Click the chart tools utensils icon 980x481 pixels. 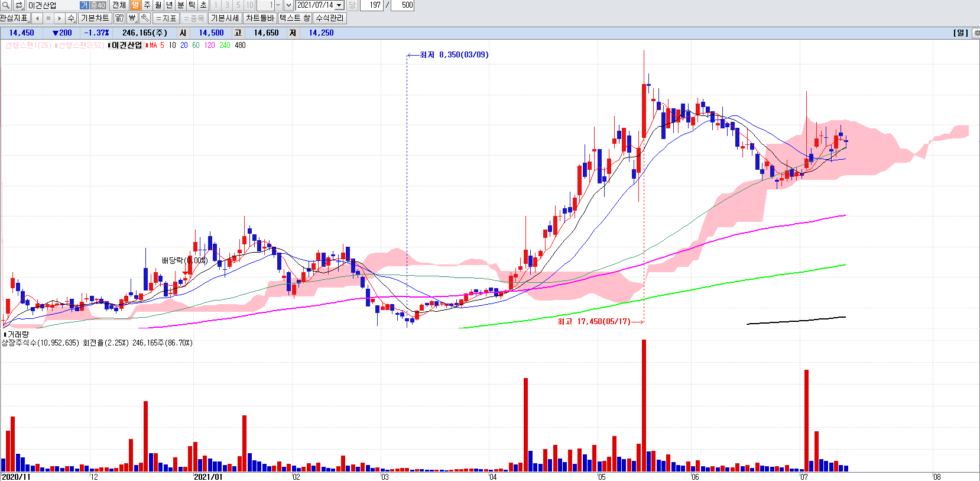(x=119, y=18)
